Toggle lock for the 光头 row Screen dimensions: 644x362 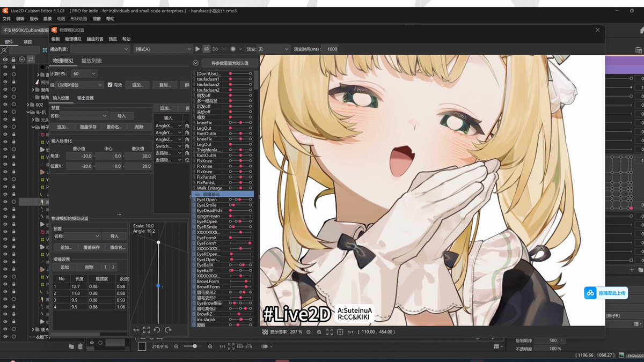click(x=14, y=120)
